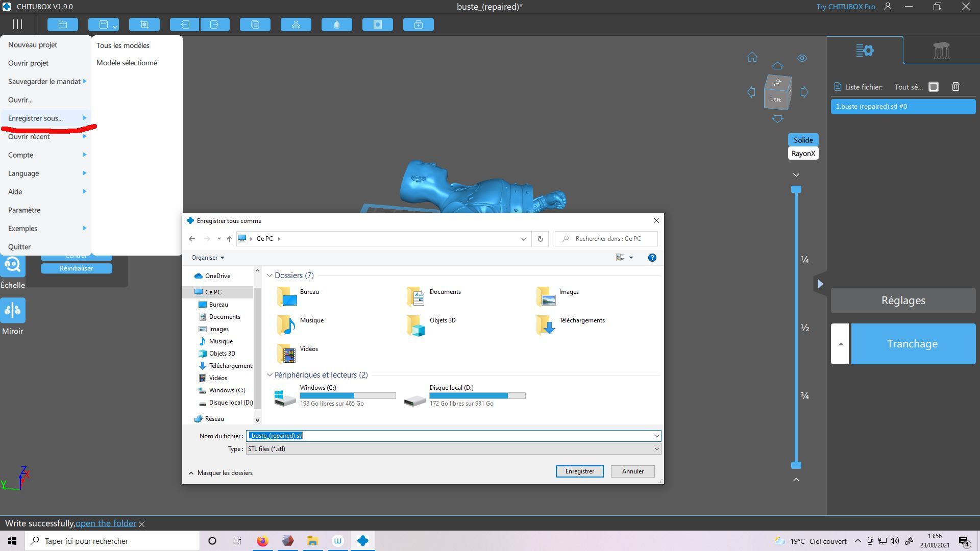Image resolution: width=980 pixels, height=551 pixels.
Task: Check the Tout sélectionner checkbox
Action: (x=934, y=87)
